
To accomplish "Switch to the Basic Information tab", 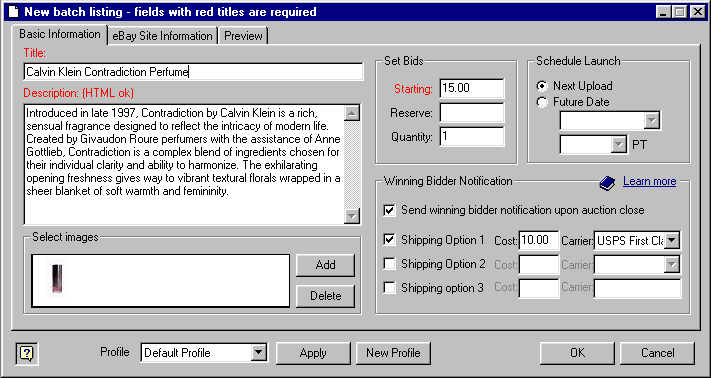I will point(59,34).
